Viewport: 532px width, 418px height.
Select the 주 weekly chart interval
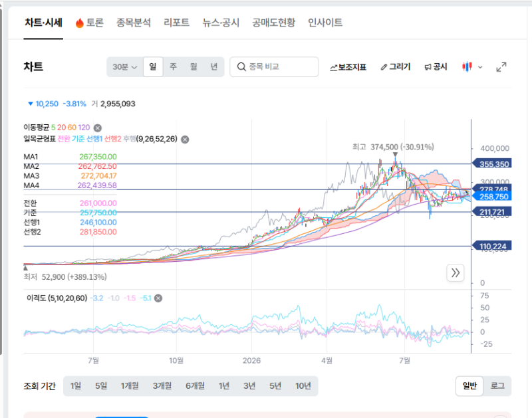point(173,66)
